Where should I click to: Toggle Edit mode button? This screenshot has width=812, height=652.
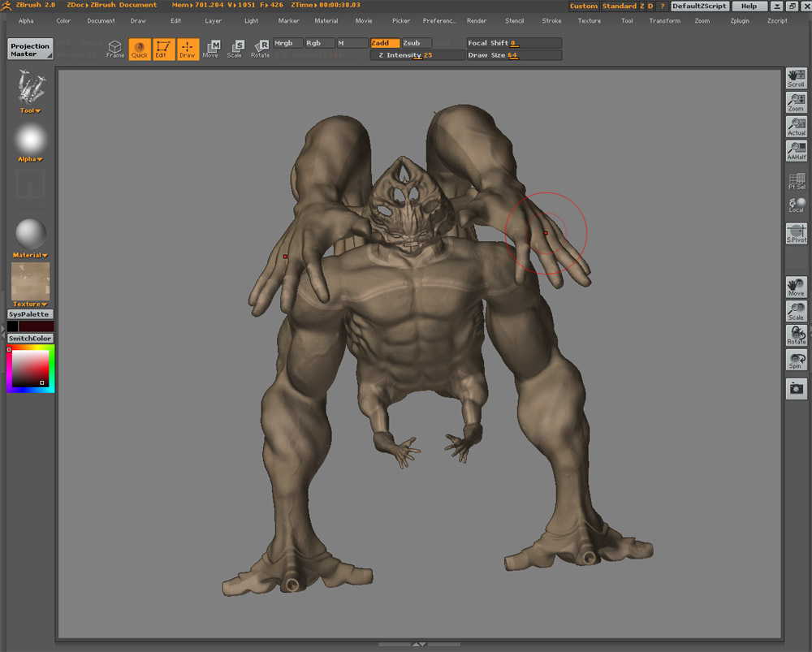pyautogui.click(x=163, y=50)
